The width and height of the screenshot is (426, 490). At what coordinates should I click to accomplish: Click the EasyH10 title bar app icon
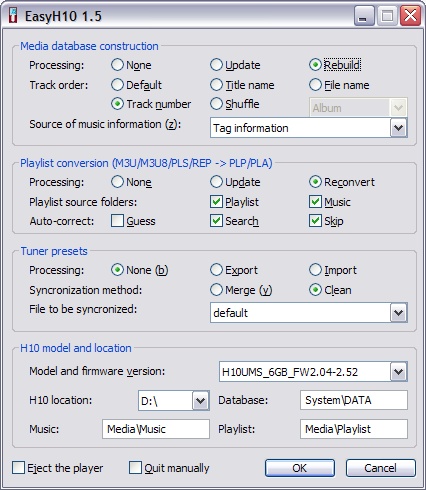point(13,16)
